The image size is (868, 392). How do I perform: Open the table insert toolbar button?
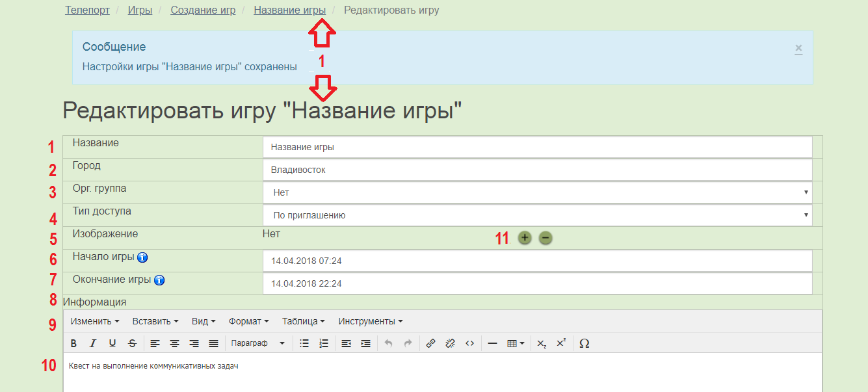pos(516,343)
